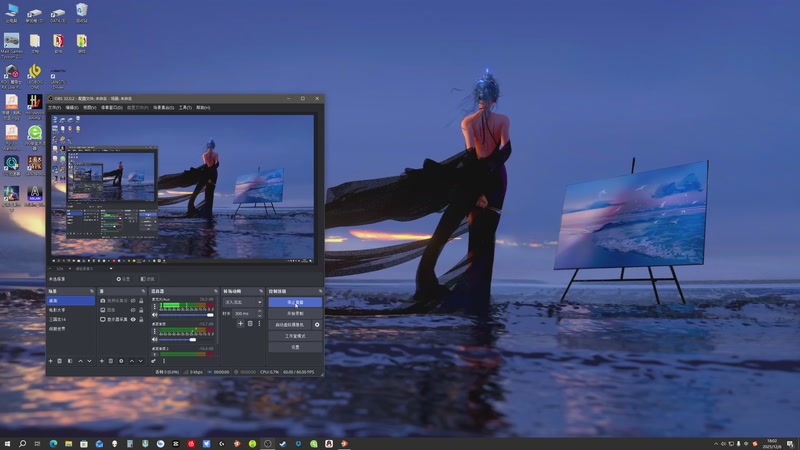The image size is (800, 450).
Task: Add a new scene with the plus icon
Action: click(x=51, y=361)
